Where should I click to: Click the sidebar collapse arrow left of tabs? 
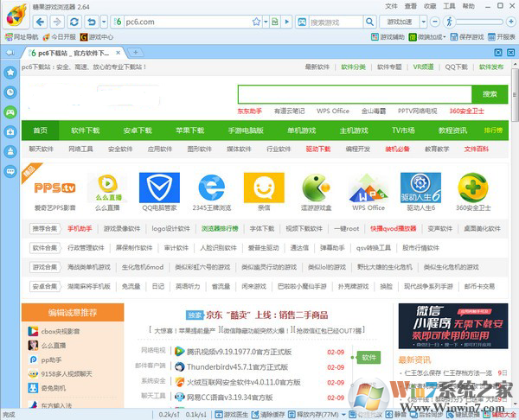(10, 53)
